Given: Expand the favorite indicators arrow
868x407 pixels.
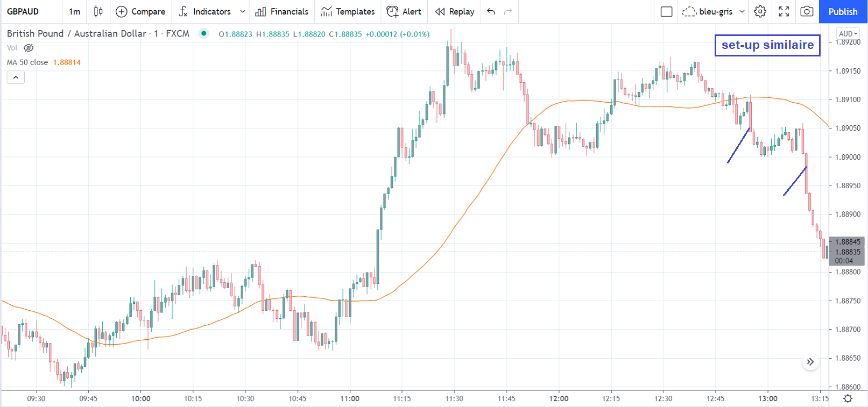Looking at the screenshot, I should coord(242,11).
